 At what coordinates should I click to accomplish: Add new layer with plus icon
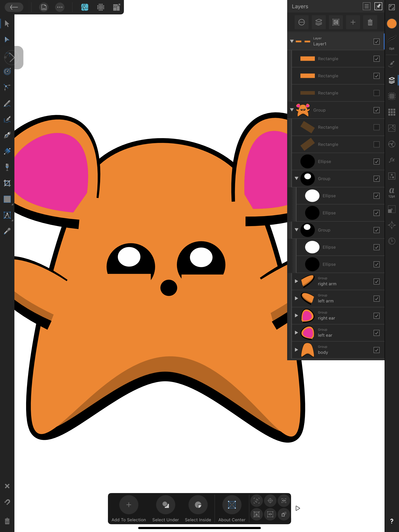(x=353, y=22)
